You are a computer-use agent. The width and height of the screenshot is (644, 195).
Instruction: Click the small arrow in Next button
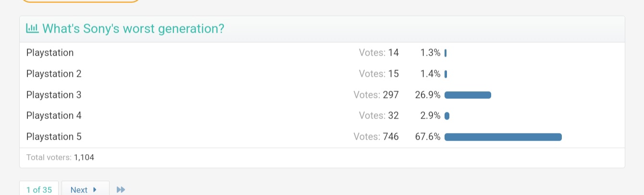tap(95, 190)
